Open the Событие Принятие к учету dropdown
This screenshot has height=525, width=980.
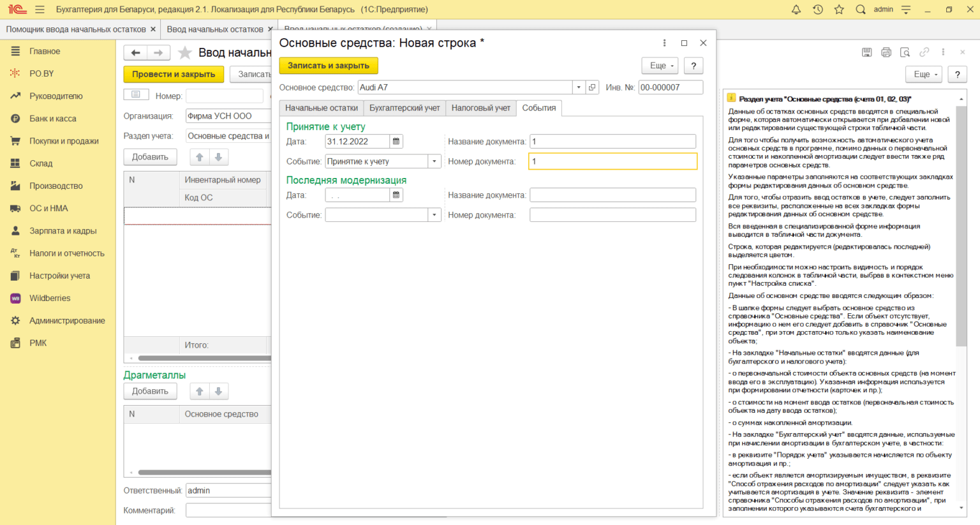click(x=434, y=161)
